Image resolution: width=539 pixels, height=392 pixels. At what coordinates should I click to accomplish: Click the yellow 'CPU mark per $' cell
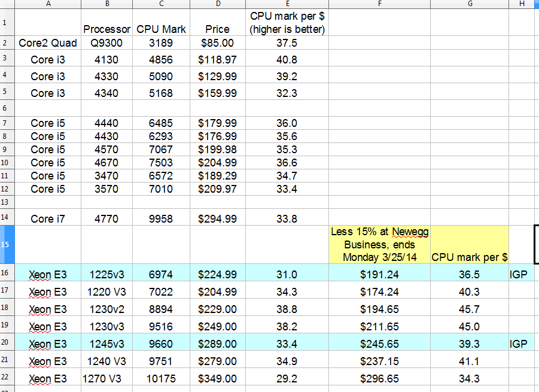[x=470, y=245]
